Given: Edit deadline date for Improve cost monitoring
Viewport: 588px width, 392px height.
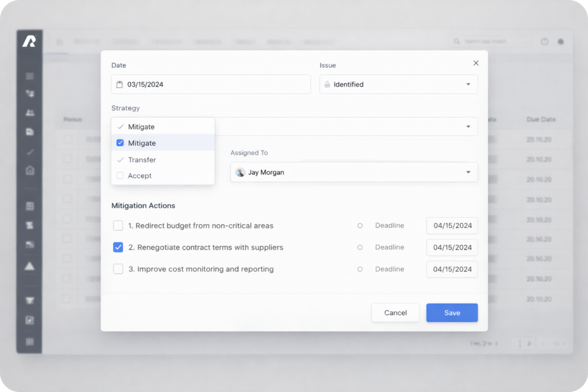Looking at the screenshot, I should (x=452, y=269).
